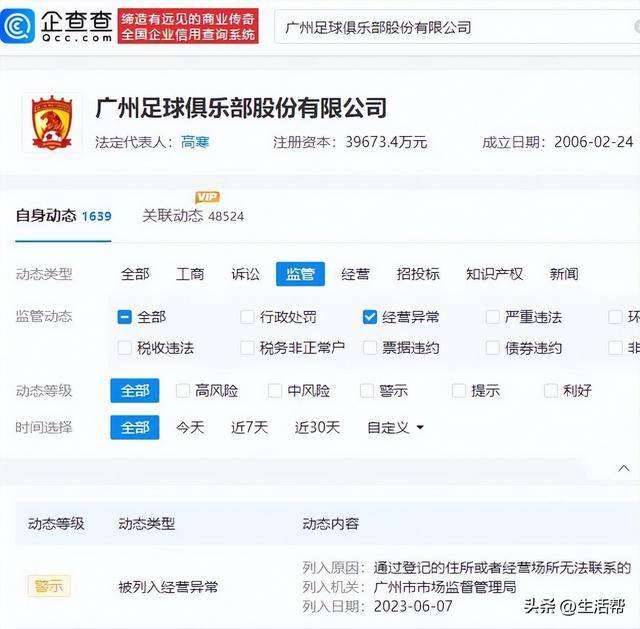Click the 警示 tag in the table row

[x=49, y=586]
